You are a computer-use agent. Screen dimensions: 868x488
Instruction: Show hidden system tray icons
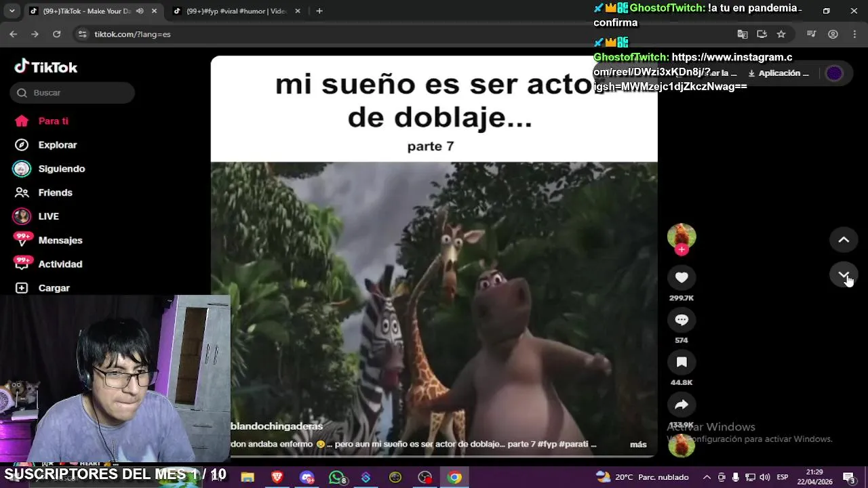point(707,477)
